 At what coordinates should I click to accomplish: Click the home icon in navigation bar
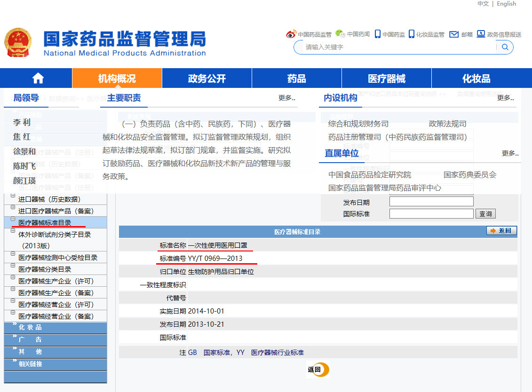point(38,78)
